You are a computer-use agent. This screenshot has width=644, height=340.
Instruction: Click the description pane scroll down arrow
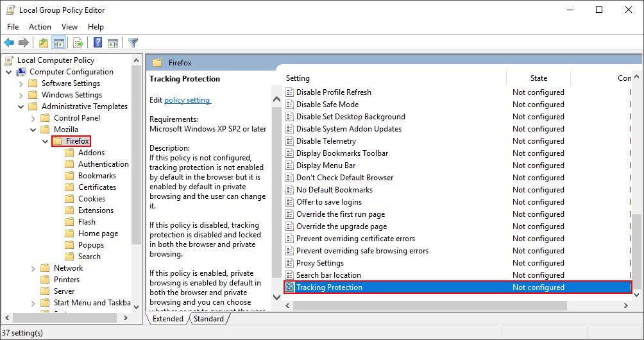click(277, 297)
